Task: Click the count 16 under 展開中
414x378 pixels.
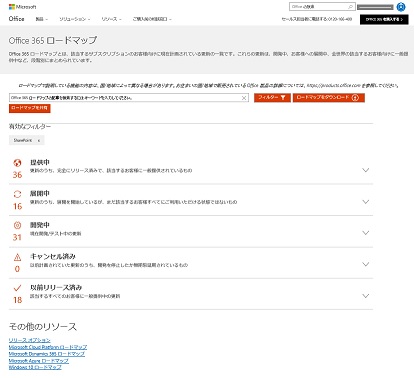Action: (17, 206)
